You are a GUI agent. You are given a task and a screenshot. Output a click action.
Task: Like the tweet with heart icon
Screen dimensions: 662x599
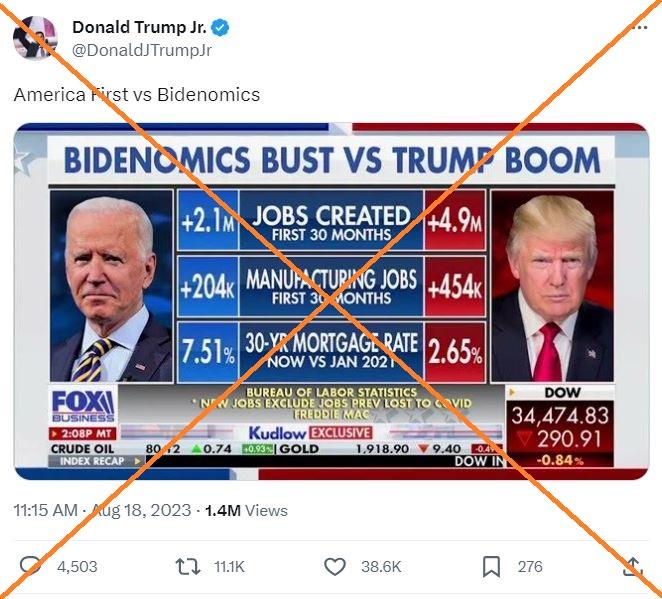point(335,566)
